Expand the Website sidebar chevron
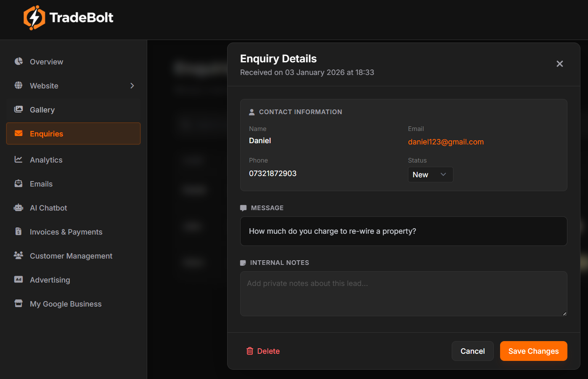This screenshot has height=379, width=588. tap(132, 85)
